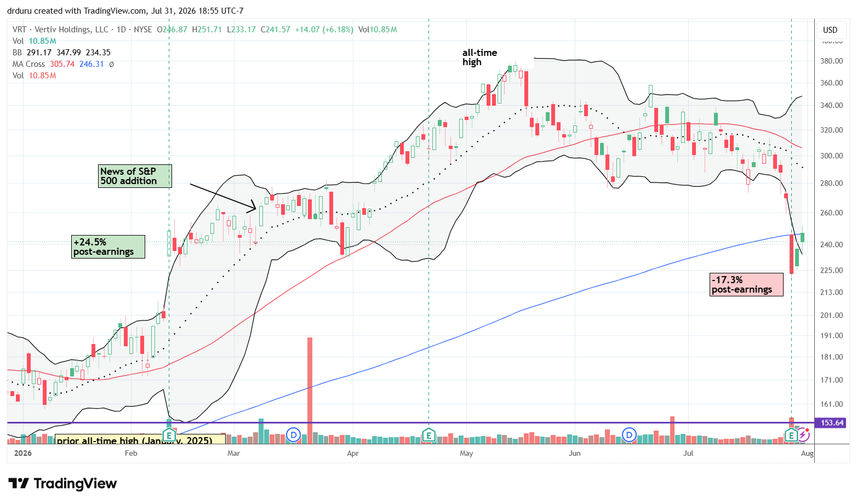Open the late July earnings E marker
Image resolution: width=857 pixels, height=504 pixels.
point(791,436)
